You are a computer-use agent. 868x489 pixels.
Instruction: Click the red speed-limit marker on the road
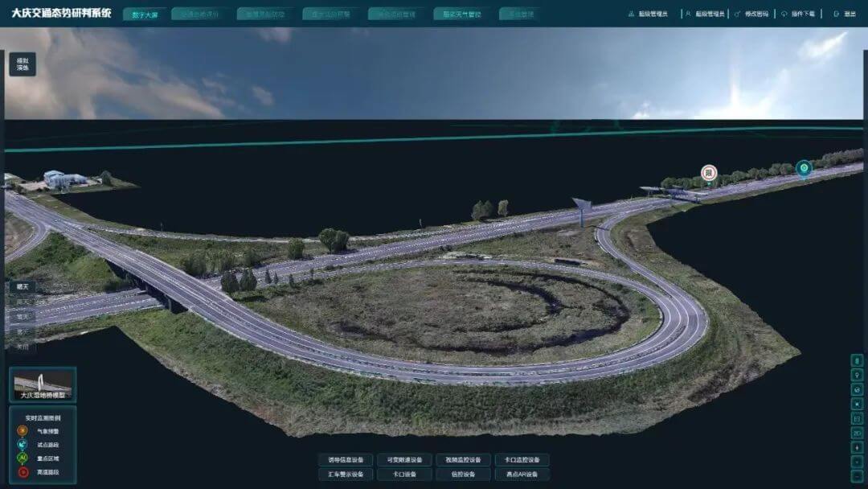(708, 172)
